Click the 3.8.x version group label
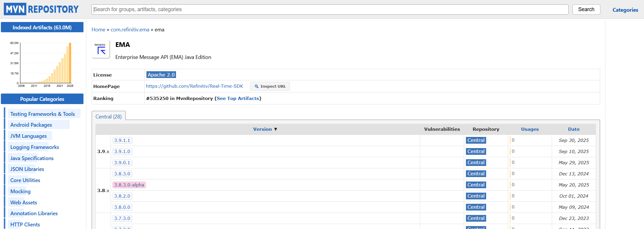This screenshot has height=229, width=644. click(103, 191)
